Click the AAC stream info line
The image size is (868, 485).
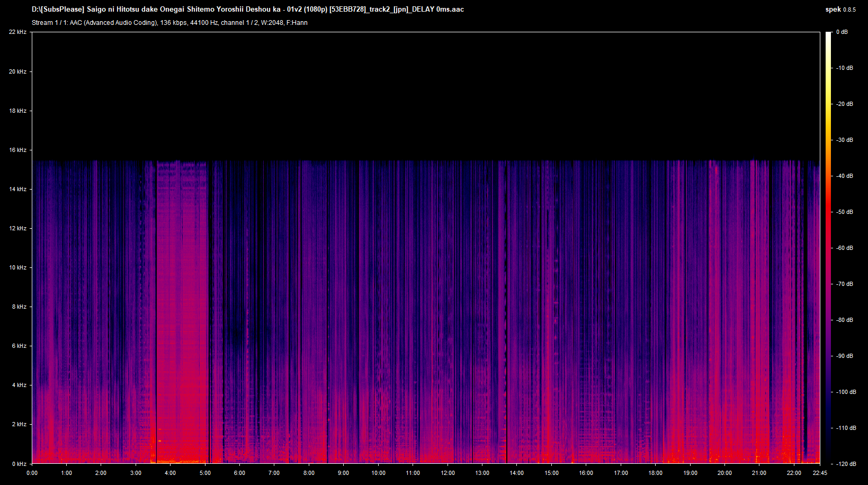point(169,23)
